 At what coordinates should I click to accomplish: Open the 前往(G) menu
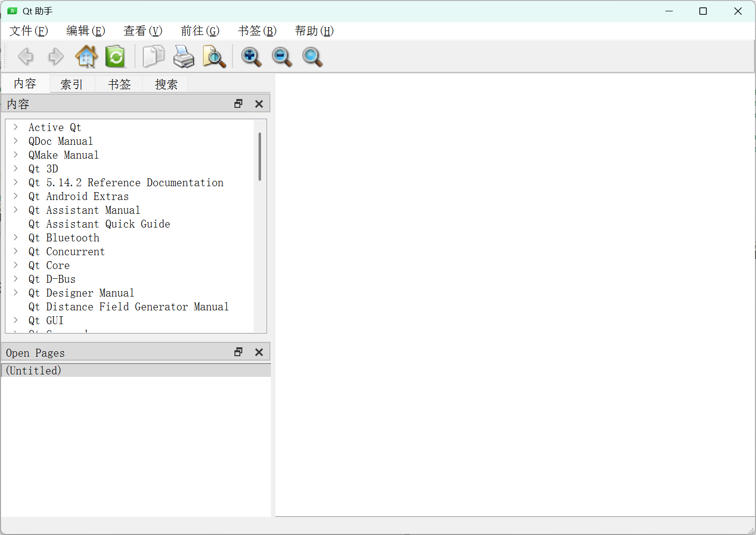200,31
